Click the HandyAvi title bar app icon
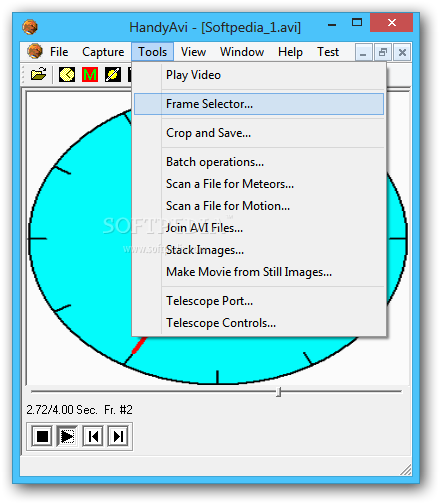This screenshot has height=504, width=440. [x=30, y=27]
